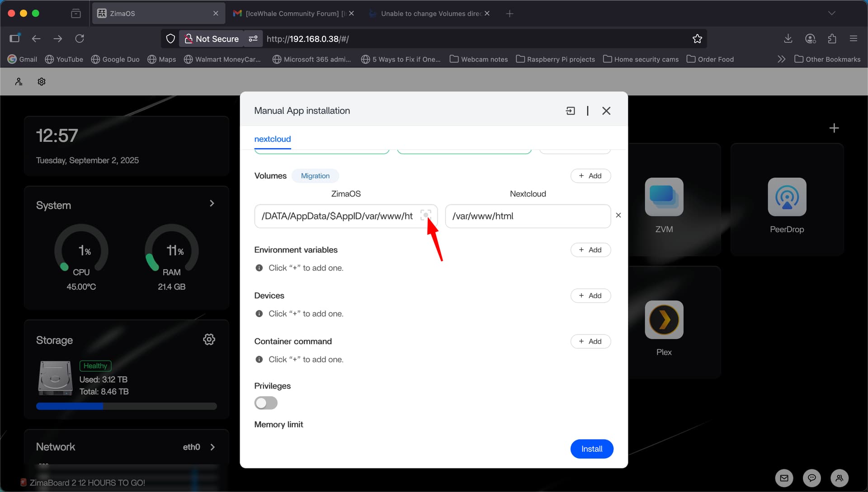Click the dashboard settings gear icon

pos(42,82)
